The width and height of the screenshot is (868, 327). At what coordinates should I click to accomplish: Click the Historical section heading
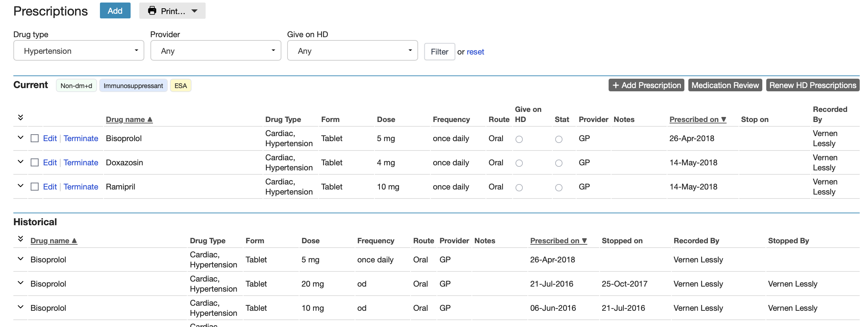[x=35, y=222]
